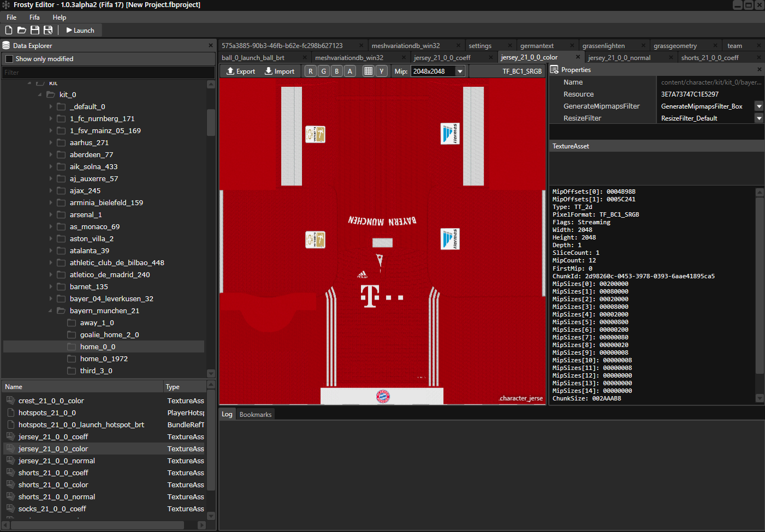
Task: Click the Properties panel icon
Action: pos(554,69)
